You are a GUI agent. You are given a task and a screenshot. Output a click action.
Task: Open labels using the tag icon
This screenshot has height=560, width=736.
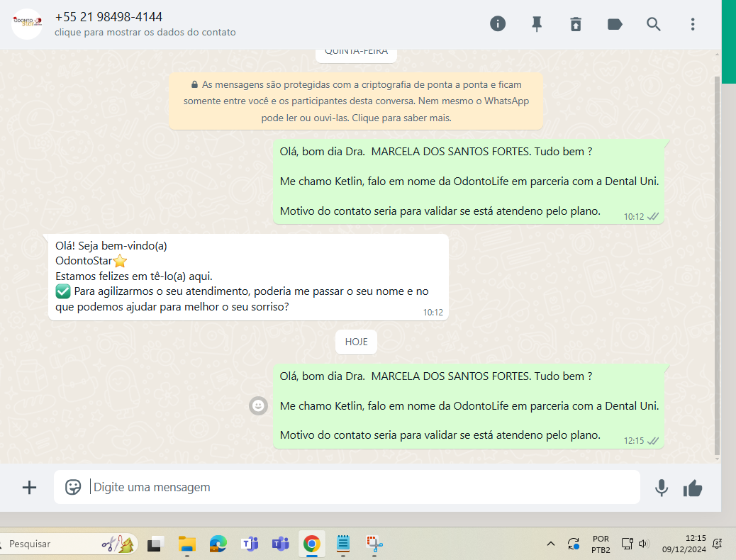click(x=615, y=24)
